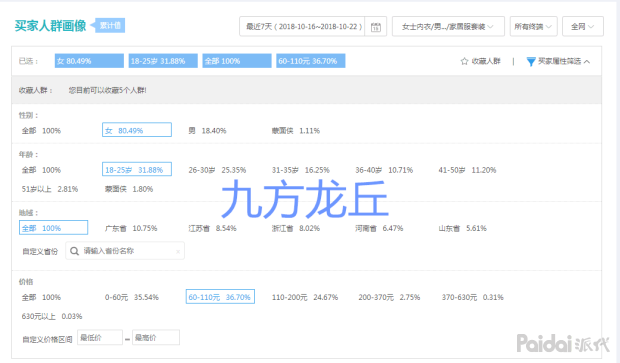Click the 累计值 badge next to title
The width and height of the screenshot is (620, 363).
pos(110,26)
